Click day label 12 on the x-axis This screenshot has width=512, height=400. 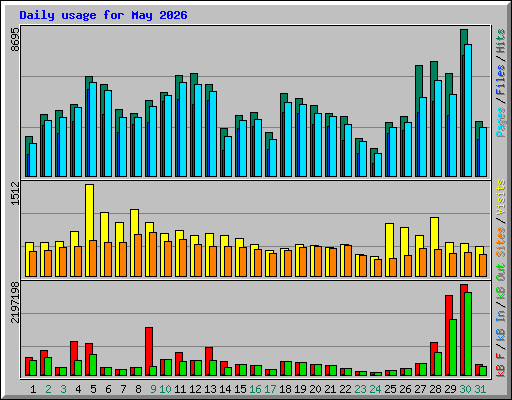coord(195,389)
